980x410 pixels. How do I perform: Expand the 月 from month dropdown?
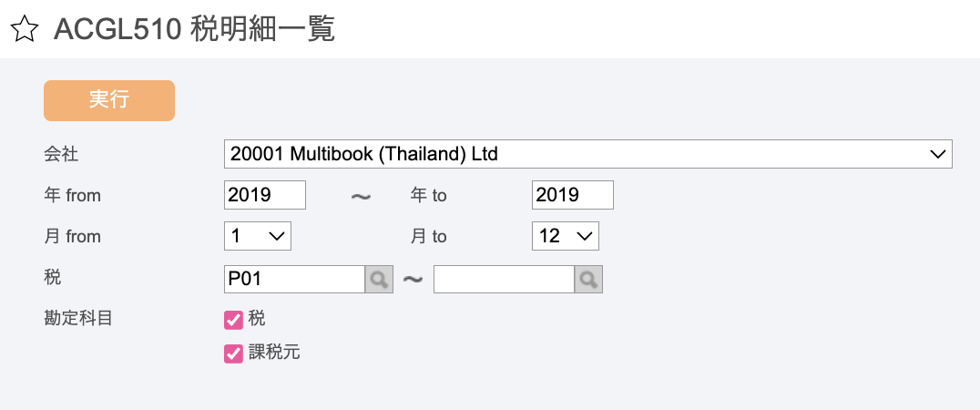coord(258,236)
